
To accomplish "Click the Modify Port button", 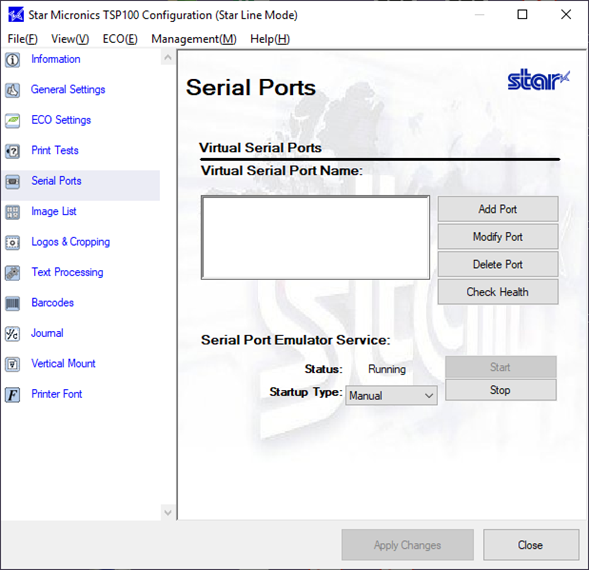I will click(x=498, y=237).
